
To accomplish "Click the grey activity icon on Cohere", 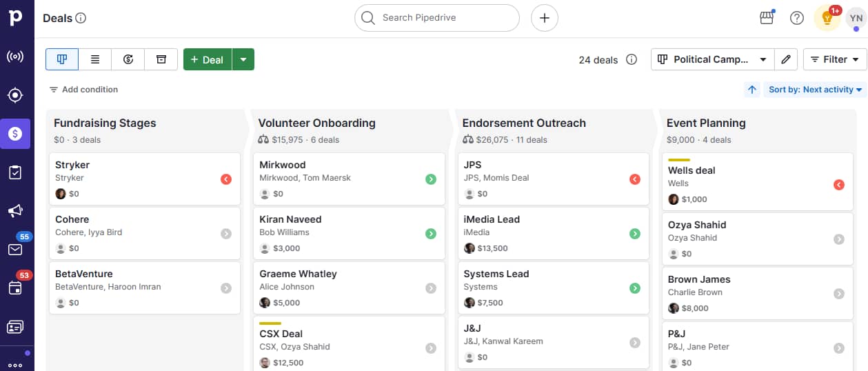I will 226,234.
